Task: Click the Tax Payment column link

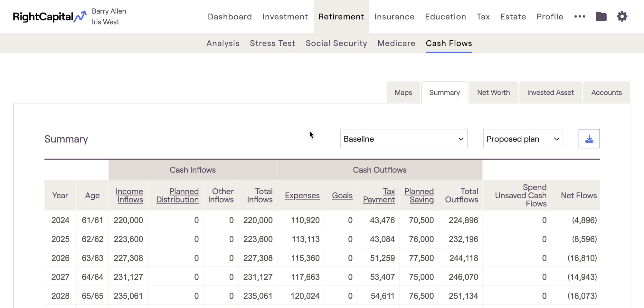Action: 379,195
